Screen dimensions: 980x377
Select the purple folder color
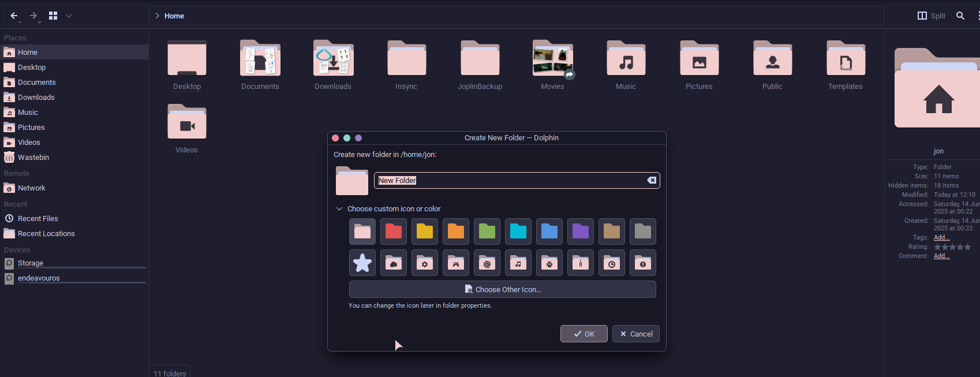(x=581, y=232)
